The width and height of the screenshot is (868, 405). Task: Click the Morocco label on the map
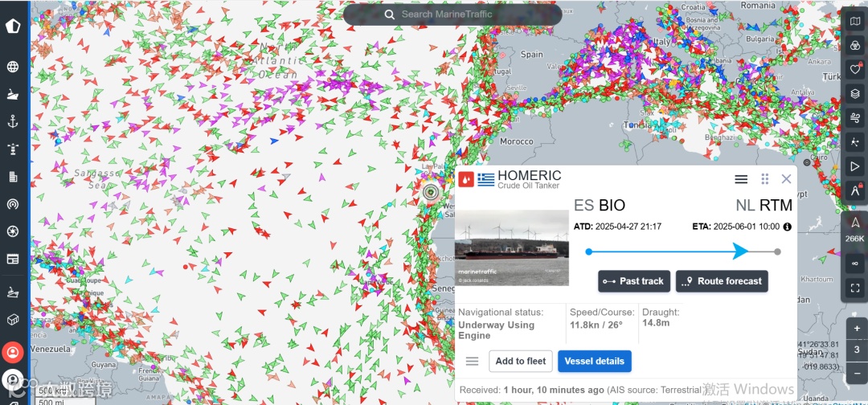pyautogui.click(x=516, y=141)
